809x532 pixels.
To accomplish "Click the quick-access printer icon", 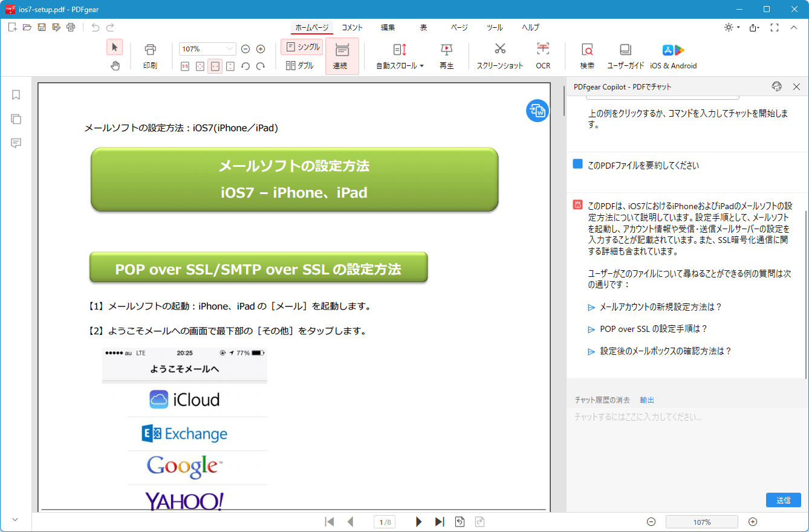I will (71, 27).
